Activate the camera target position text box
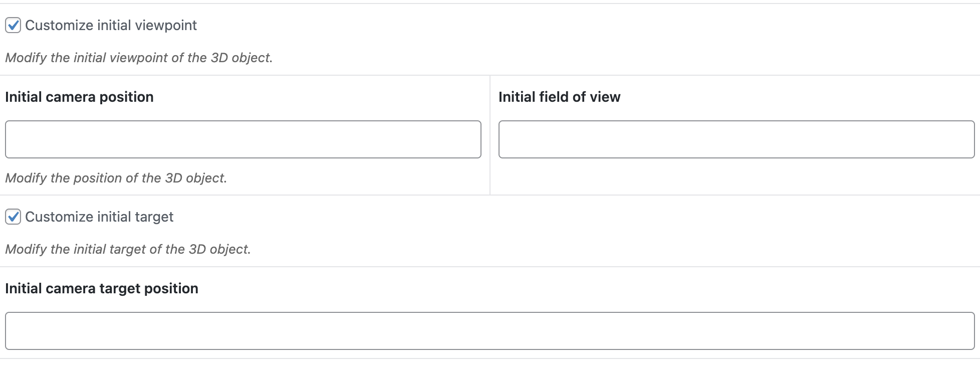 (489, 331)
